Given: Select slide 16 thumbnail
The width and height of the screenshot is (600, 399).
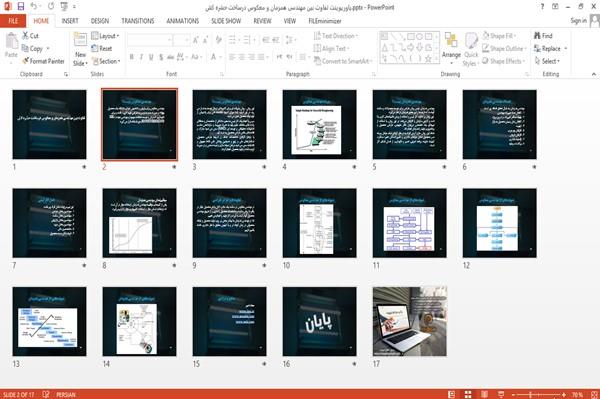Looking at the screenshot, I should (x=320, y=321).
